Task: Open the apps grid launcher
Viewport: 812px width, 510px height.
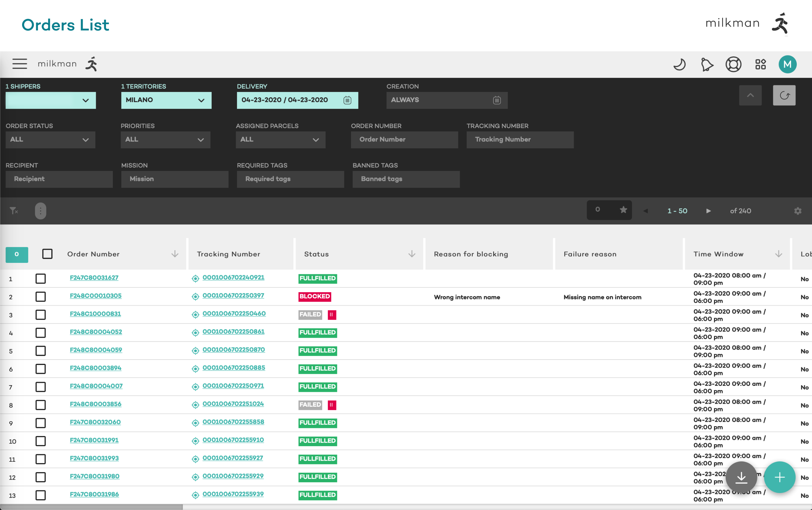Action: 761,64
